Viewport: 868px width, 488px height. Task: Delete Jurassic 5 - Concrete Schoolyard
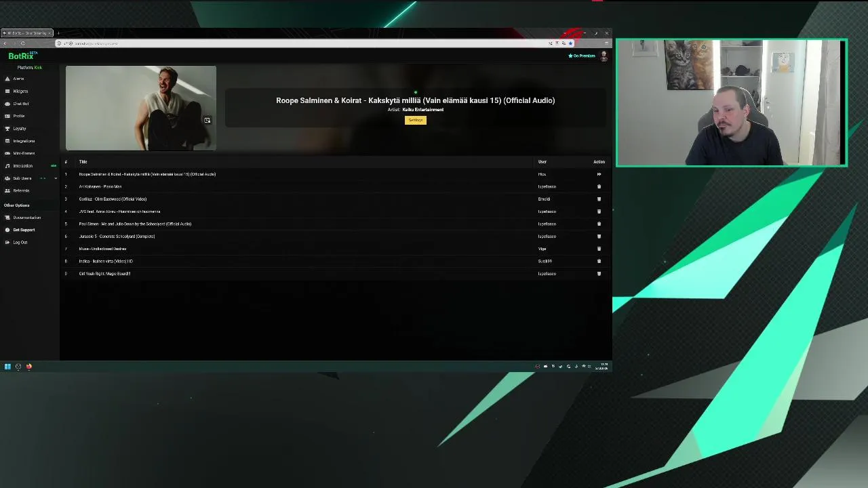599,237
